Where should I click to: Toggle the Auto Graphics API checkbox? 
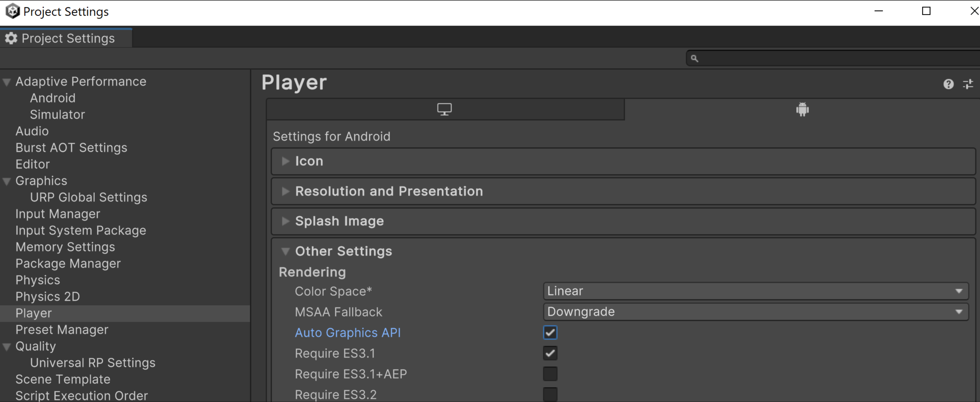pyautogui.click(x=550, y=332)
